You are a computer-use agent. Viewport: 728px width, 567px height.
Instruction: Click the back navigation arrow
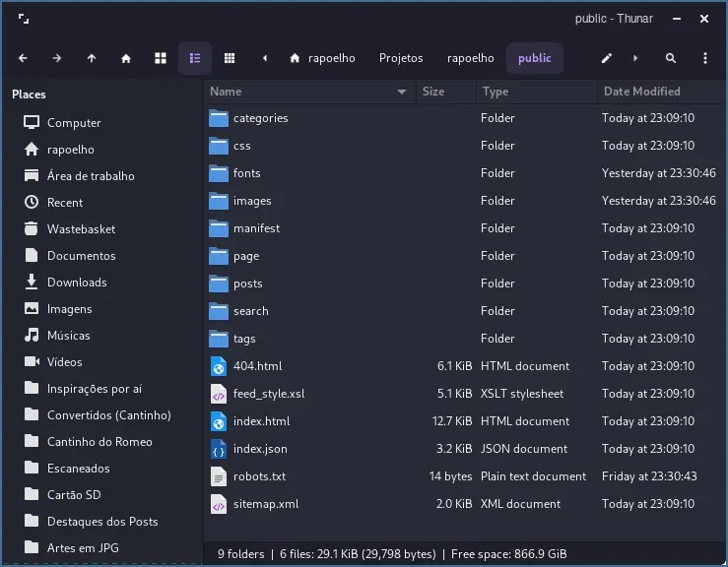23,58
